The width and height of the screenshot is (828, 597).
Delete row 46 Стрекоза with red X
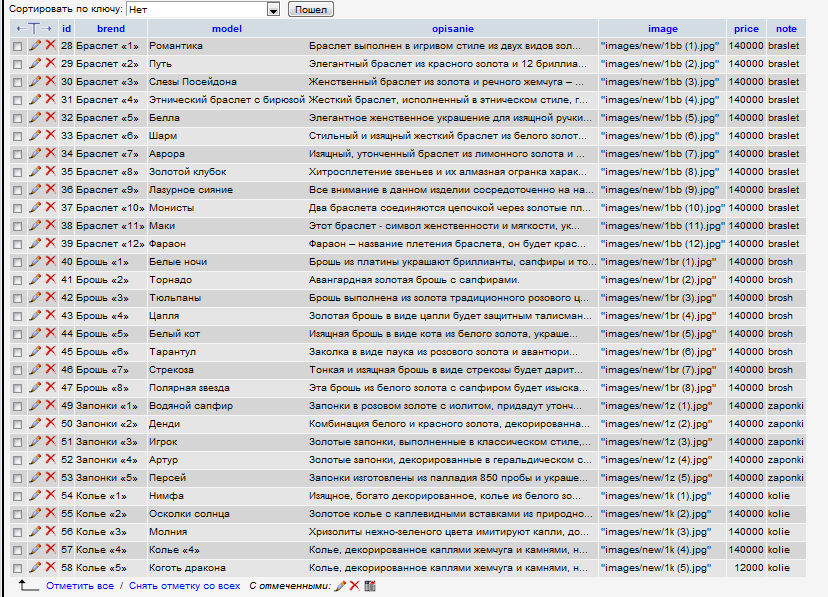click(x=50, y=369)
